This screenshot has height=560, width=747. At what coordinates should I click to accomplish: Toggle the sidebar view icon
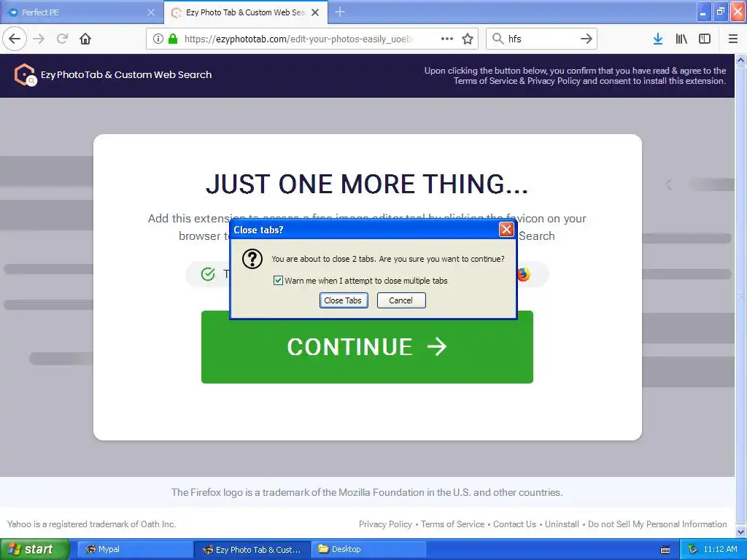click(x=705, y=39)
